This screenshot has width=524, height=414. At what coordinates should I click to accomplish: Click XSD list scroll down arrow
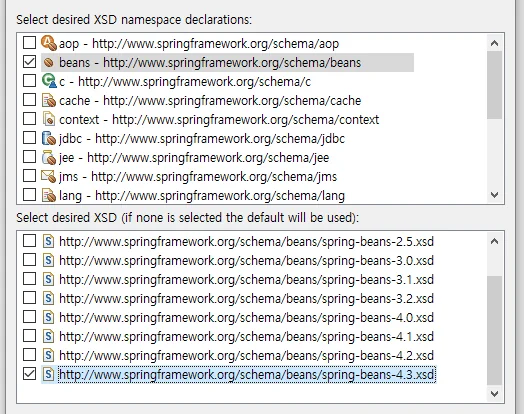coord(494,393)
